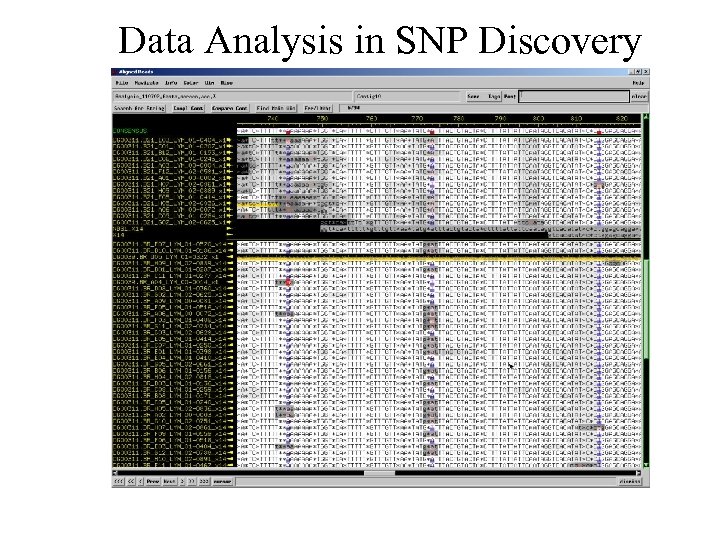Click the Compl Cont button
The width and height of the screenshot is (720, 540).
pos(188,108)
